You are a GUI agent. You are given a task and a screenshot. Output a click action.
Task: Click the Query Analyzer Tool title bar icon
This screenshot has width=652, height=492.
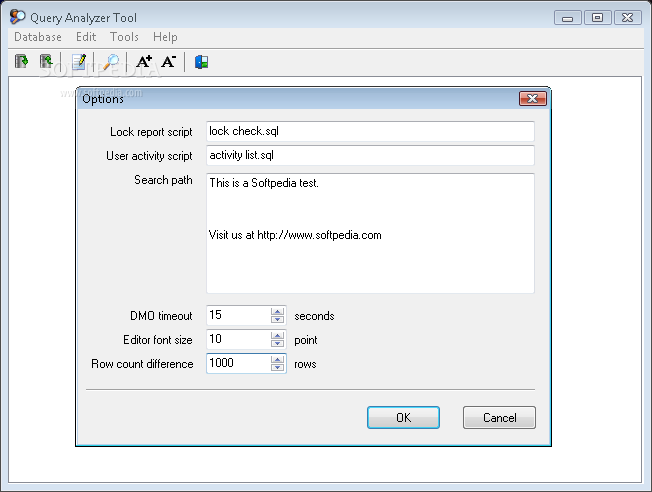click(17, 17)
